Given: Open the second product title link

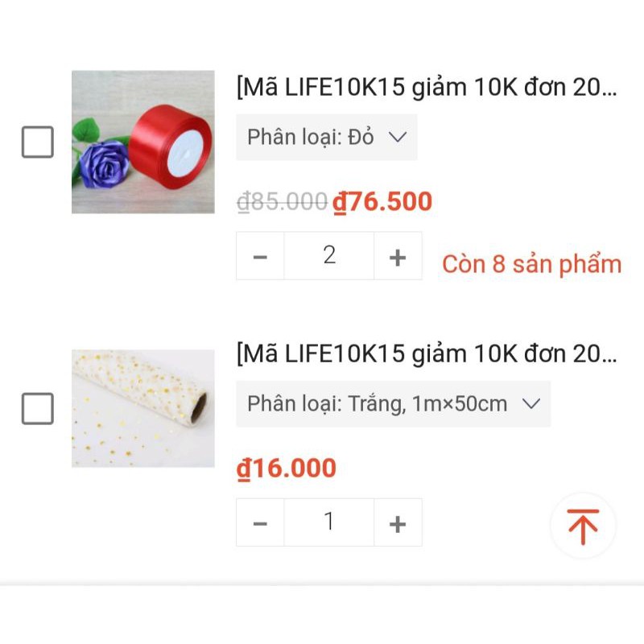Looking at the screenshot, I should click(x=427, y=353).
